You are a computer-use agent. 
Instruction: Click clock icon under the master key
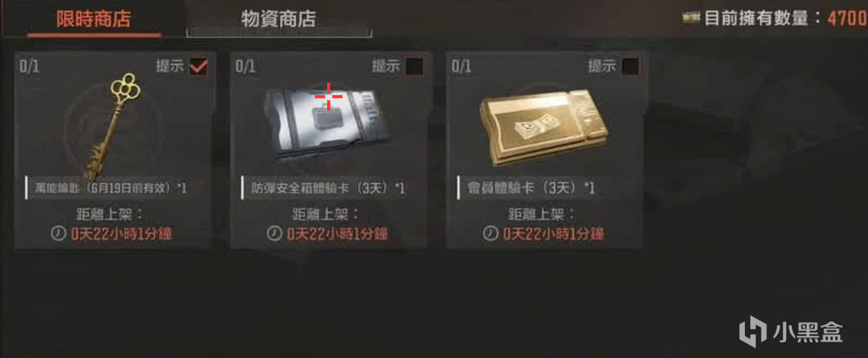(x=58, y=234)
